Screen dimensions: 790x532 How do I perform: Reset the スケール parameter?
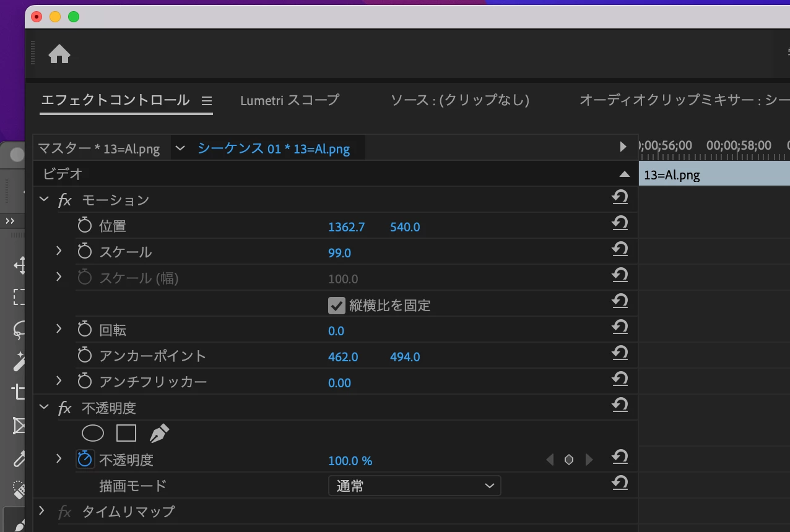click(x=620, y=249)
